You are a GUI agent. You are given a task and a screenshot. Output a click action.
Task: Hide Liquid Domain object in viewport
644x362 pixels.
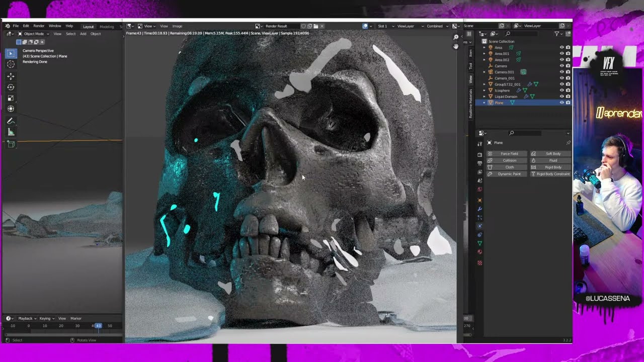tap(562, 97)
